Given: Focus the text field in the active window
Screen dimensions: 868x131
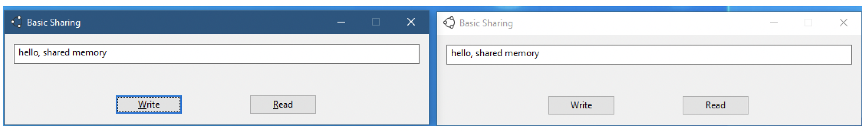Looking at the screenshot, I should click(x=217, y=54).
